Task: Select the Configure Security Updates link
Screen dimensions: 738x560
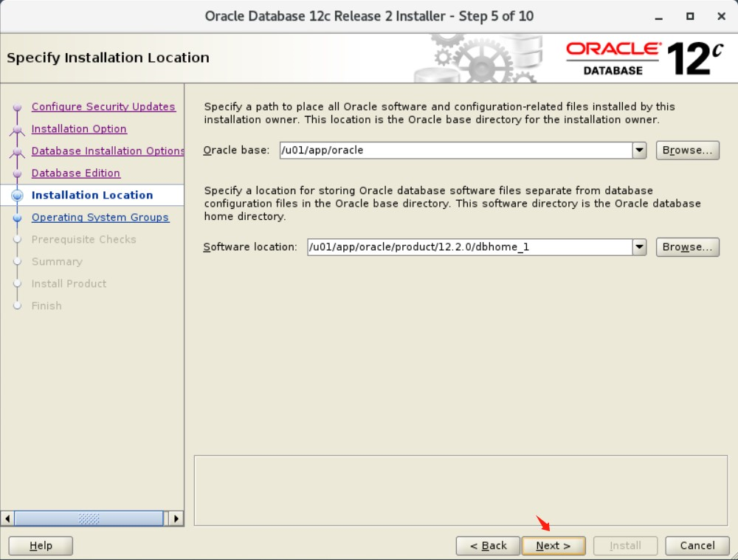Action: point(103,106)
